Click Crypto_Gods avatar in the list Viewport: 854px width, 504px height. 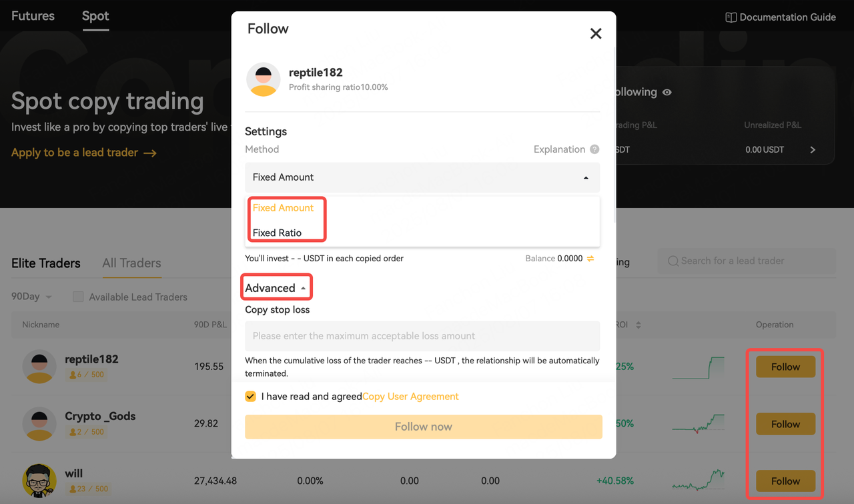(x=39, y=423)
